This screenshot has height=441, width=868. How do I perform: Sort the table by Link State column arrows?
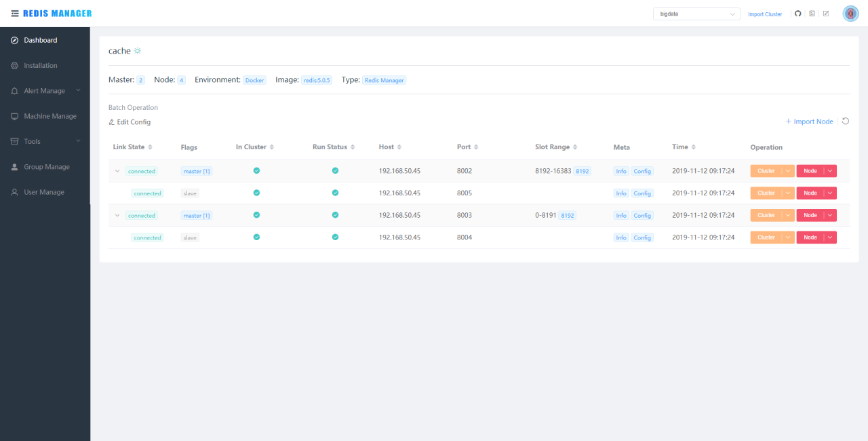[x=150, y=147]
